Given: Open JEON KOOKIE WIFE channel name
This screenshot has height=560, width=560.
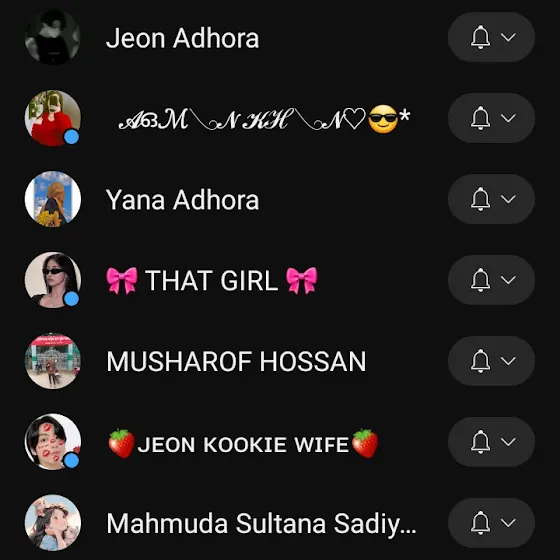Looking at the screenshot, I should (x=243, y=444).
